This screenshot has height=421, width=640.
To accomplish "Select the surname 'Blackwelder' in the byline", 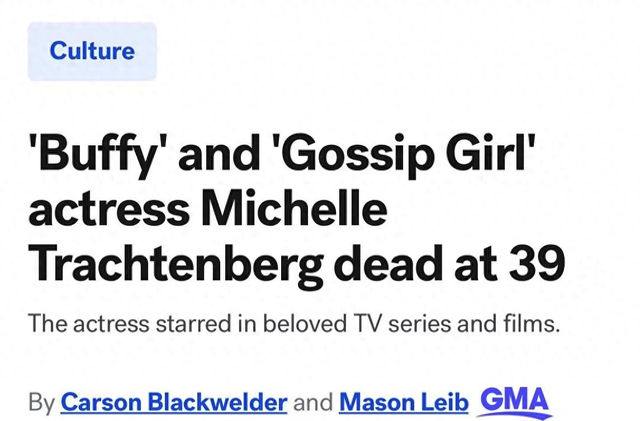I will point(217,403).
